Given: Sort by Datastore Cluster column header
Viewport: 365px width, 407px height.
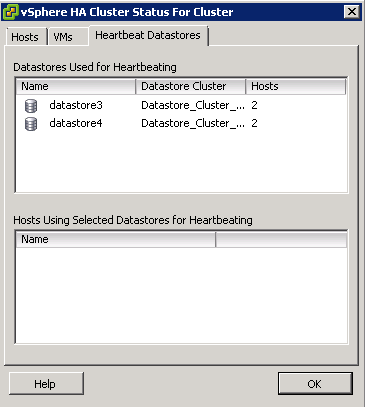Looking at the screenshot, I should click(x=191, y=86).
